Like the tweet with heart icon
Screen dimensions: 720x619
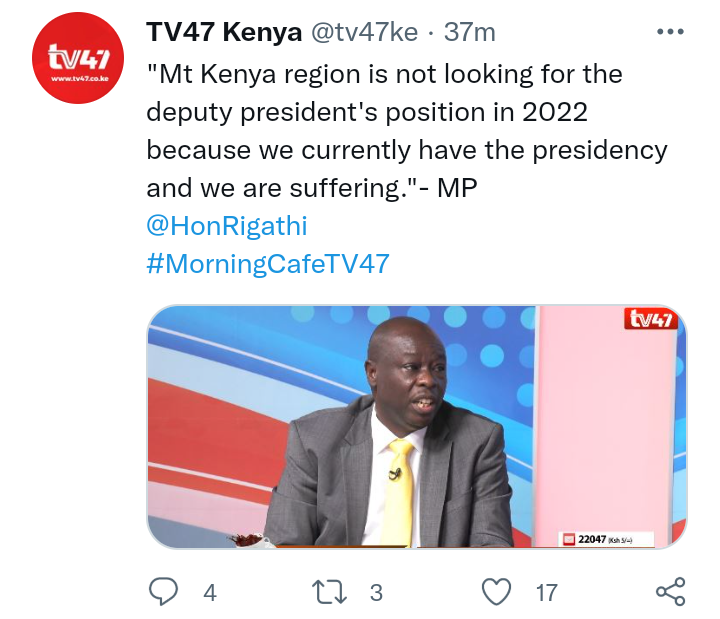496,591
